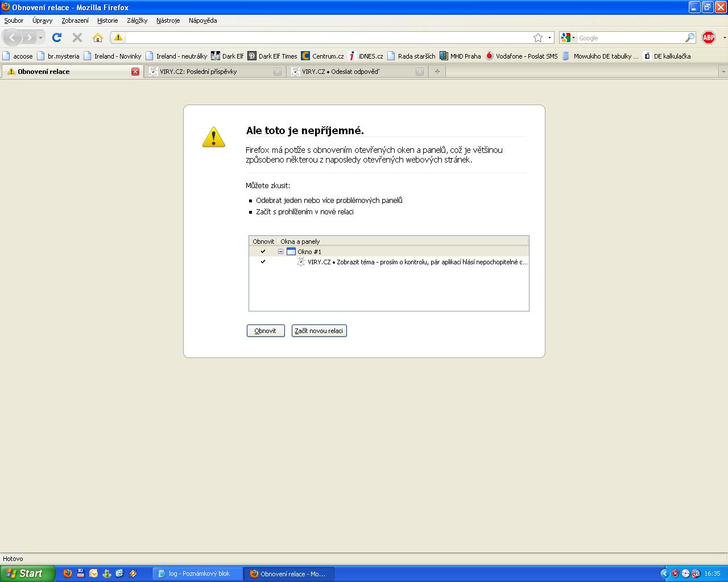Viewport: 728px width, 582px height.
Task: Click the Stop loading X icon
Action: tap(77, 38)
